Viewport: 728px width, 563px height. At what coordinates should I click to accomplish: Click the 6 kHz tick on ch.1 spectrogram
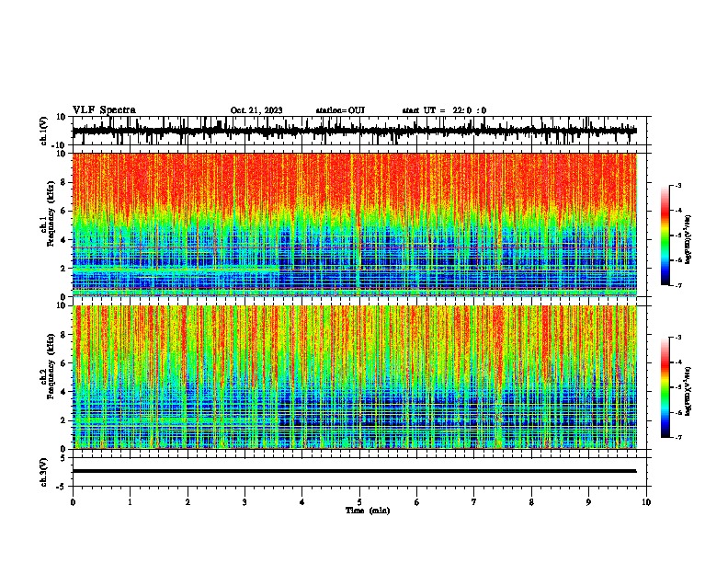[63, 212]
